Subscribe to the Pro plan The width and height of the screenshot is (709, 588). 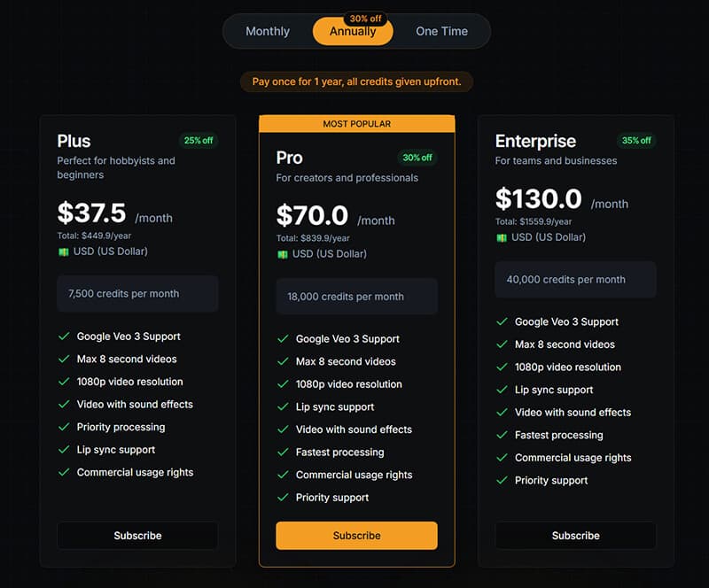tap(356, 536)
